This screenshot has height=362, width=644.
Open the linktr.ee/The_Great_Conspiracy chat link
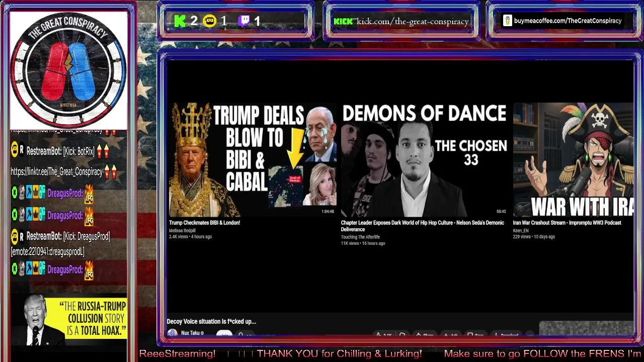(x=56, y=172)
